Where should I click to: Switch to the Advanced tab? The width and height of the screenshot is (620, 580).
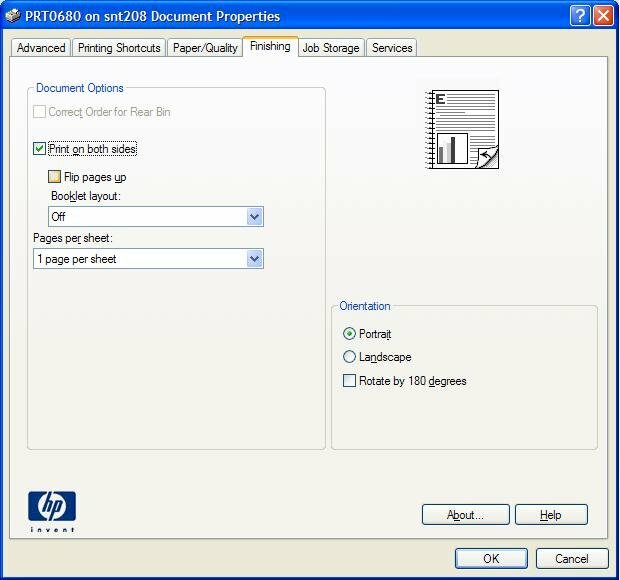(x=41, y=48)
